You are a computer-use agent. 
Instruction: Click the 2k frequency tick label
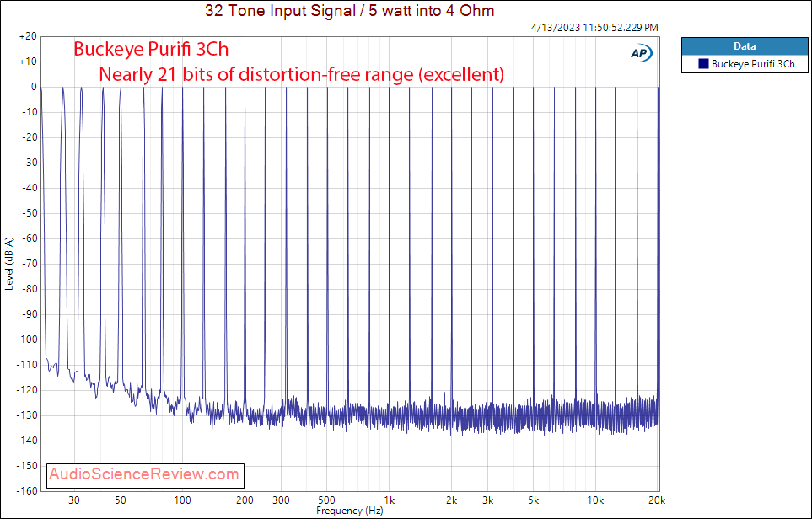click(x=451, y=500)
